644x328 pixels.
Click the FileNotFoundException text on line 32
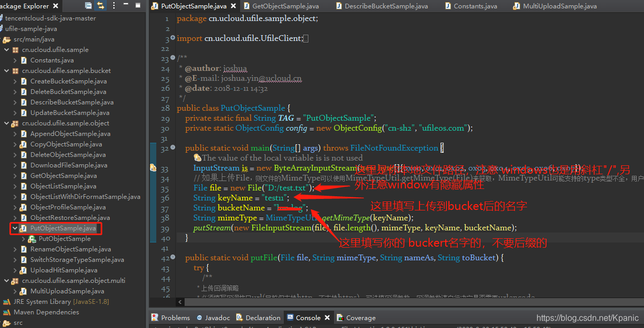(x=395, y=148)
